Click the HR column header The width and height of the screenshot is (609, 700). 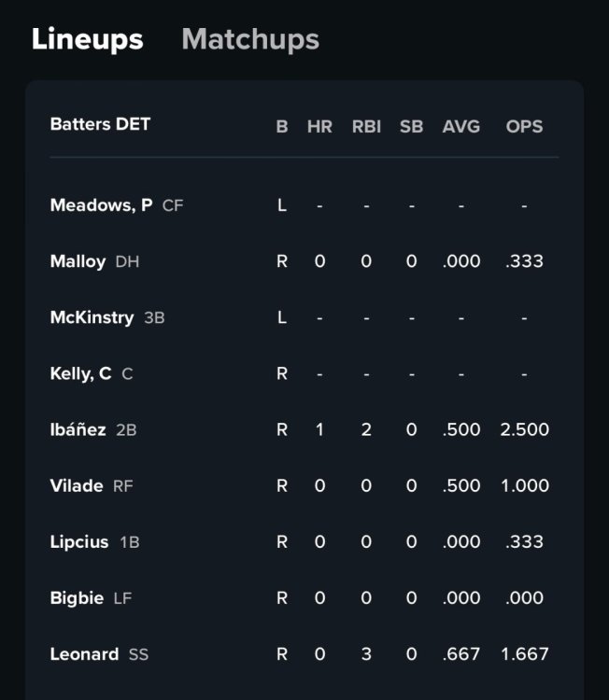click(319, 126)
